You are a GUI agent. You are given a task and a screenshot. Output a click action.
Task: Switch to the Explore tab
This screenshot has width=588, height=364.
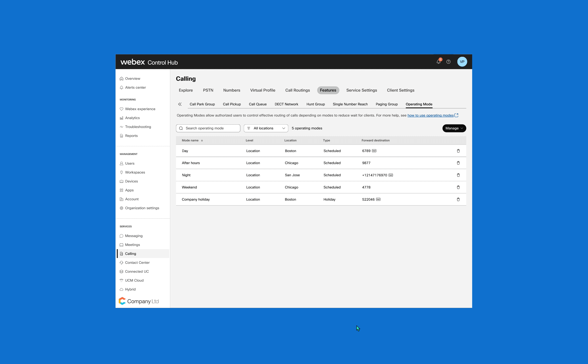click(186, 90)
